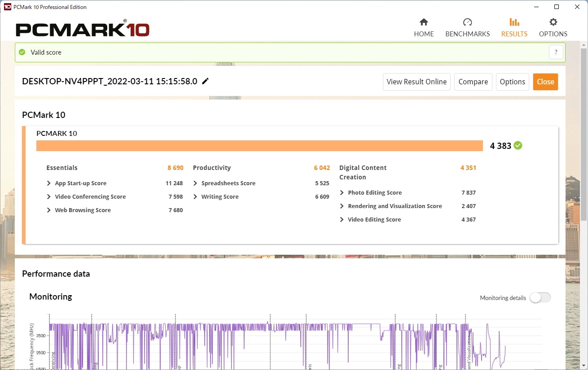Click the Writing value 6 609
The image size is (588, 370).
(322, 197)
